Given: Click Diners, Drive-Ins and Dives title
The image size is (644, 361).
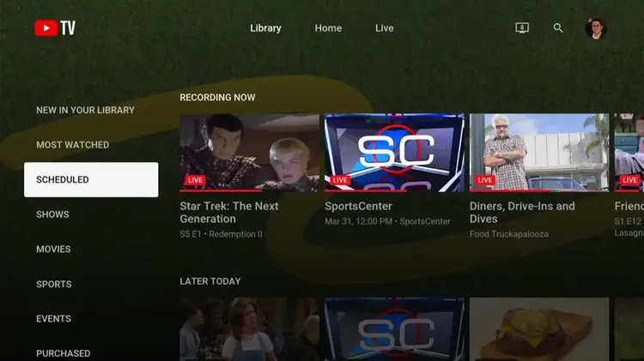Looking at the screenshot, I should [522, 213].
